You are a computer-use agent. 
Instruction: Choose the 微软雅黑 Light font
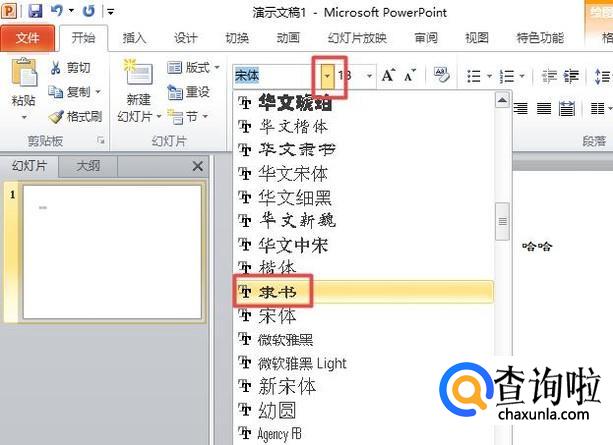coord(363,363)
